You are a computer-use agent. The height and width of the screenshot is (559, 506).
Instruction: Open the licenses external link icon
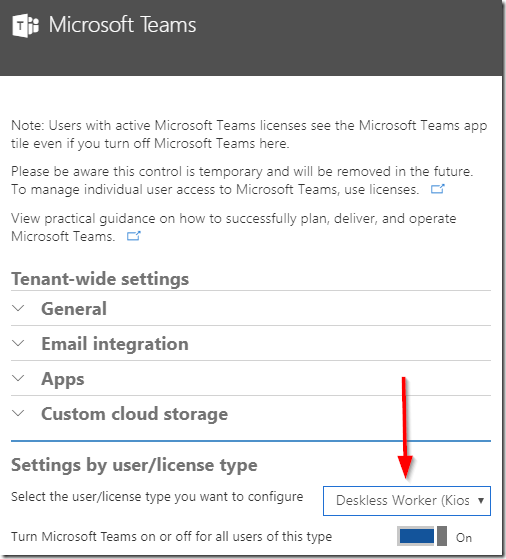pyautogui.click(x=438, y=189)
